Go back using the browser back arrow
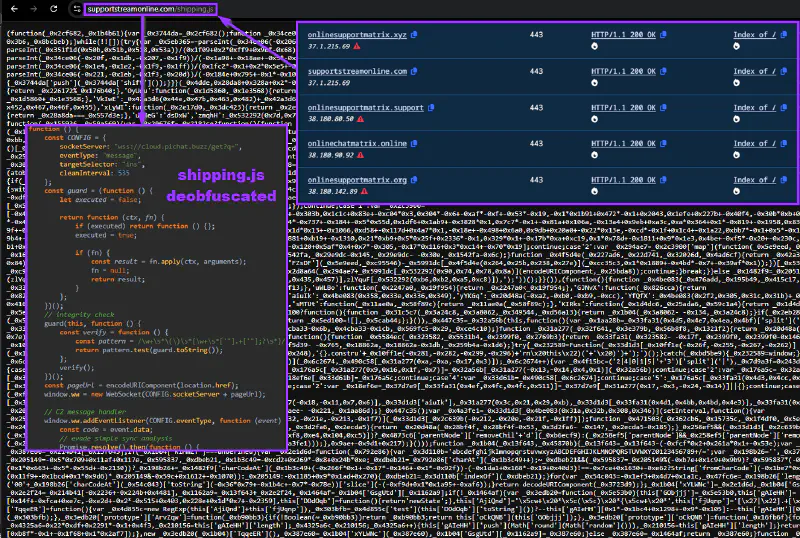800x538 pixels. tap(14, 9)
